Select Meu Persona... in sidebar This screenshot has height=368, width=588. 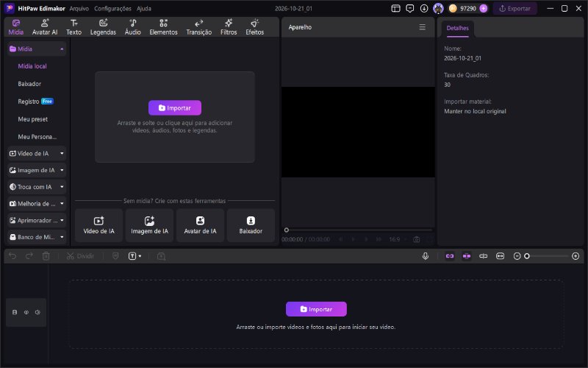click(37, 137)
